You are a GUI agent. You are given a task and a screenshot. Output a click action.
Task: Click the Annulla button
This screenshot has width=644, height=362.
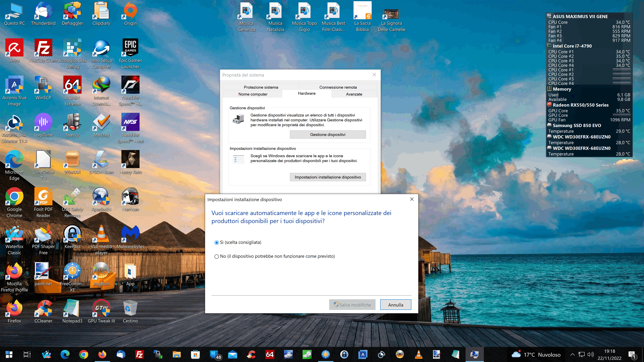pyautogui.click(x=395, y=305)
